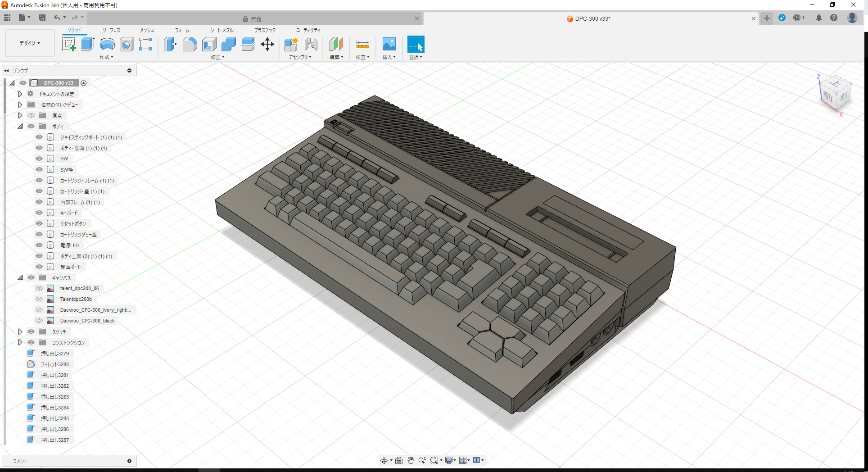Open the 作成 dropdown menu
The width and height of the screenshot is (868, 472).
107,57
